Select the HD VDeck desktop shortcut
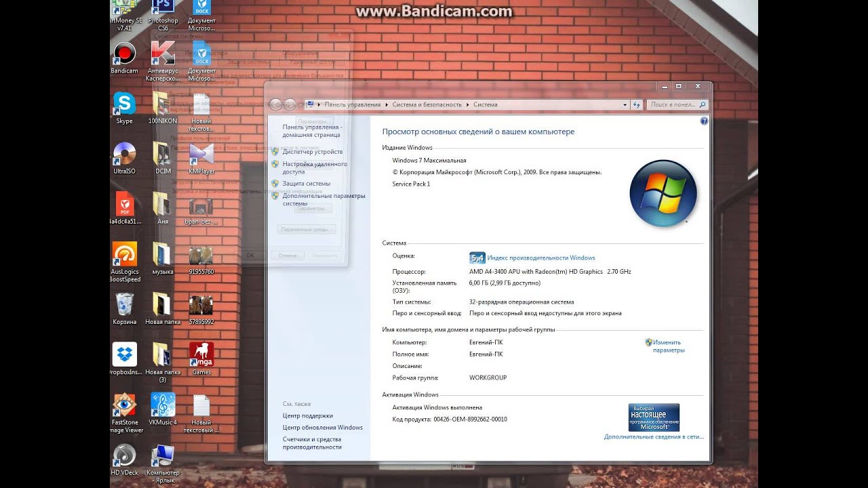The height and width of the screenshot is (488, 868). 125,460
